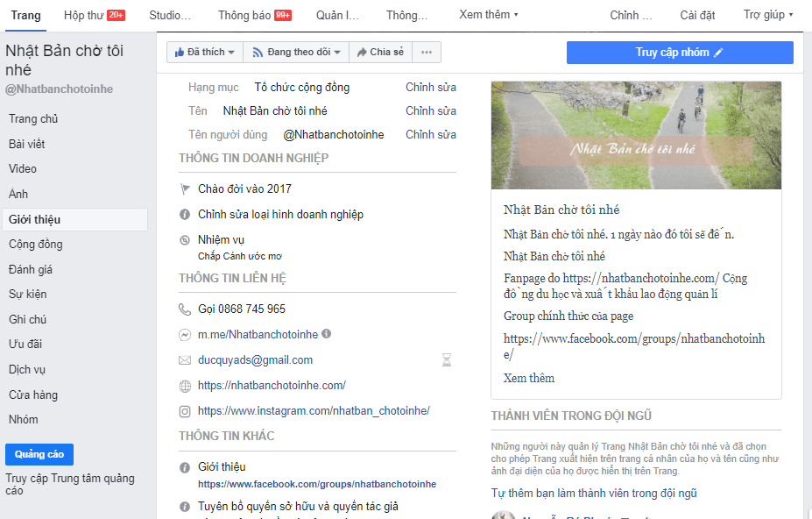Click the info icon next to the Messenger link
This screenshot has width=812, height=519.
(x=327, y=334)
